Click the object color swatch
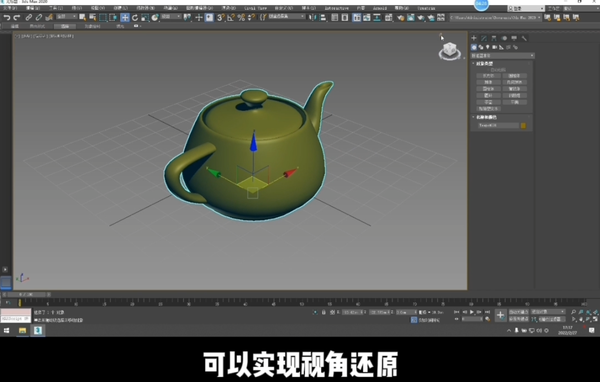 point(523,126)
